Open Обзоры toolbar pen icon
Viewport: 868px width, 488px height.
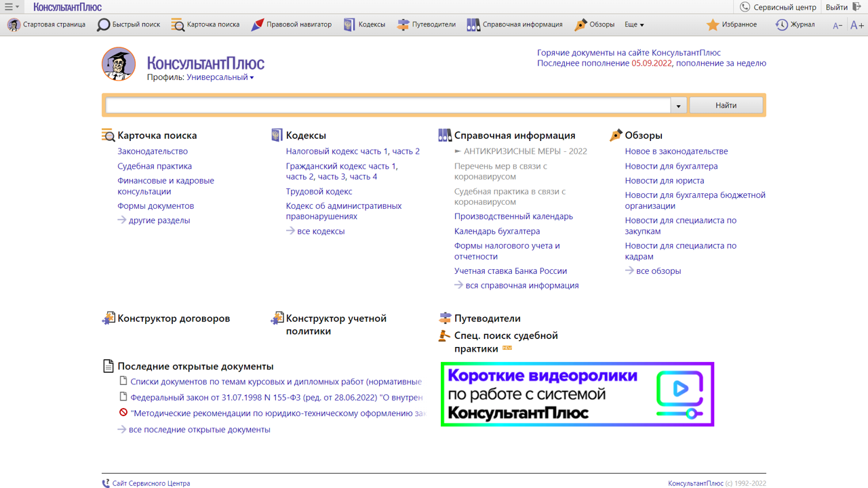click(x=580, y=24)
